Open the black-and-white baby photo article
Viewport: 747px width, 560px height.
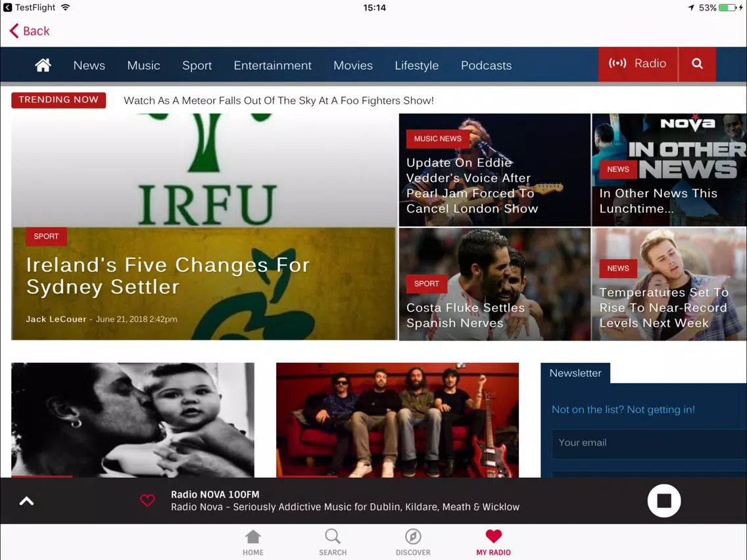click(133, 420)
